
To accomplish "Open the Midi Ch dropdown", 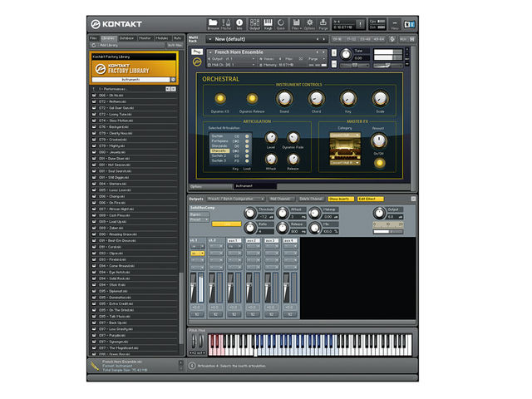I will coord(231,65).
